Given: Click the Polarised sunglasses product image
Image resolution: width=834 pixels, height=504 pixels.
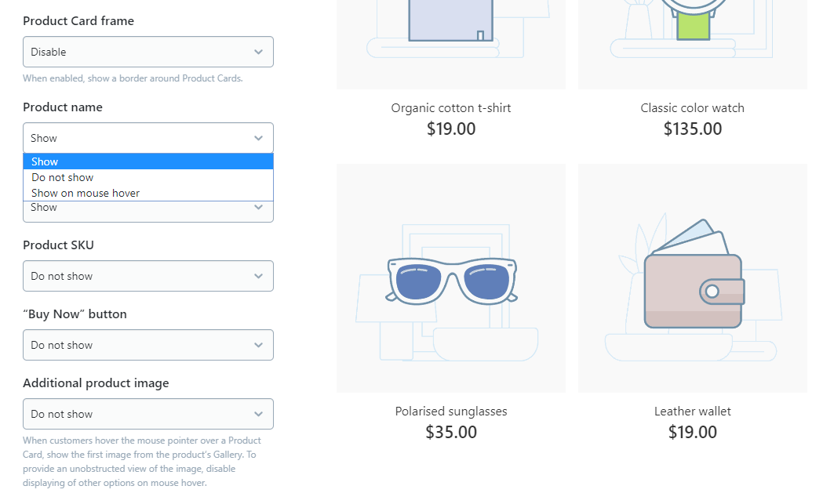Looking at the screenshot, I should [451, 278].
